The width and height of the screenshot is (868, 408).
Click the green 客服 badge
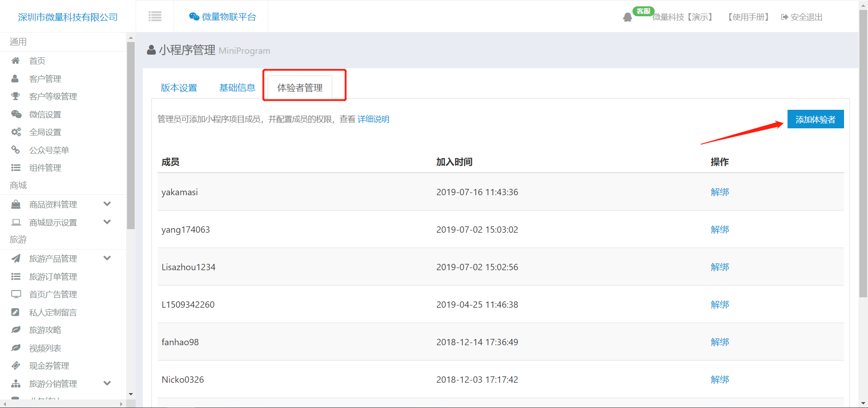(x=643, y=11)
